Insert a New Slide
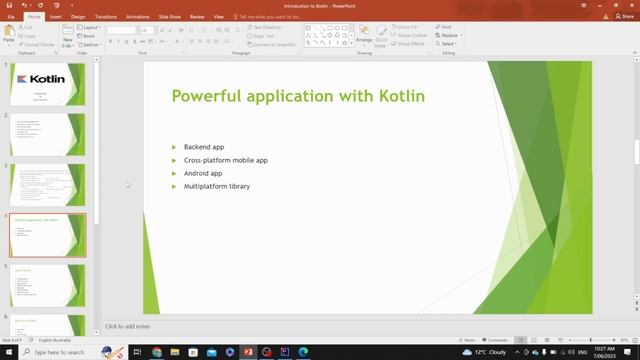The width and height of the screenshot is (640, 360). pyautogui.click(x=68, y=36)
